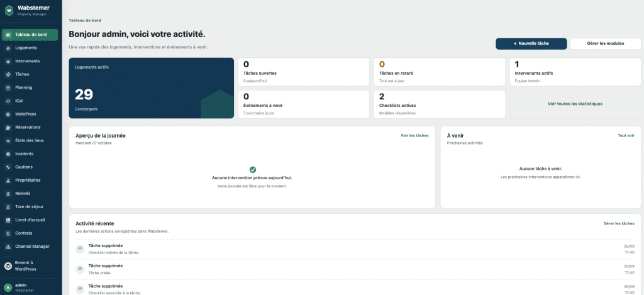644x295 pixels.
Task: Click the icon beside 'Checklist associée à la tâche'
Action: click(80, 289)
